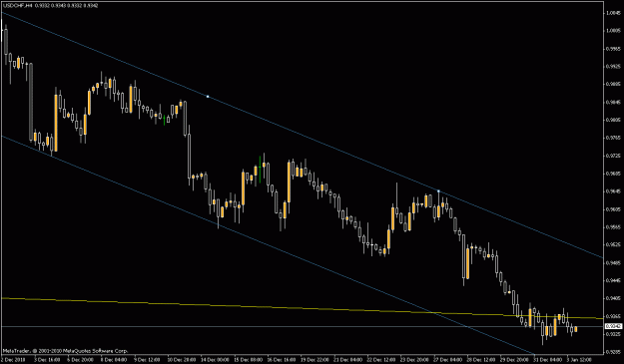Select the channel anchor point near 27 Dec high
Viewport: 624px width, 364px height.
coord(438,191)
